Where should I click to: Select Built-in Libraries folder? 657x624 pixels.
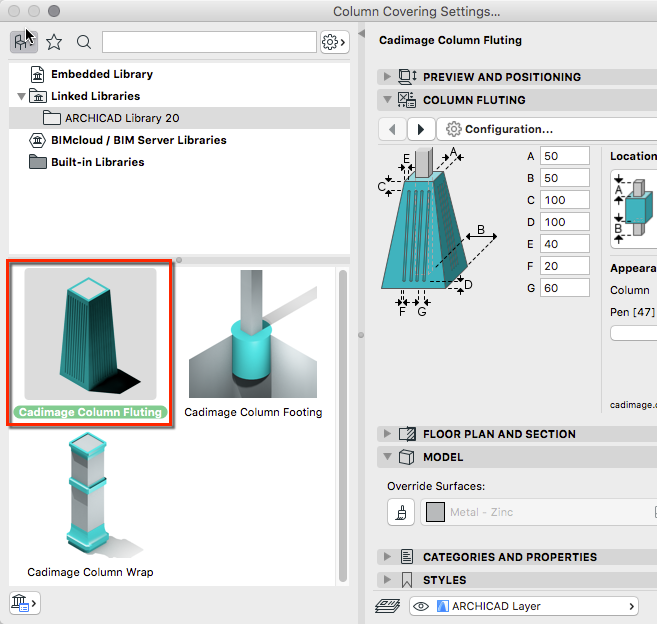98,162
